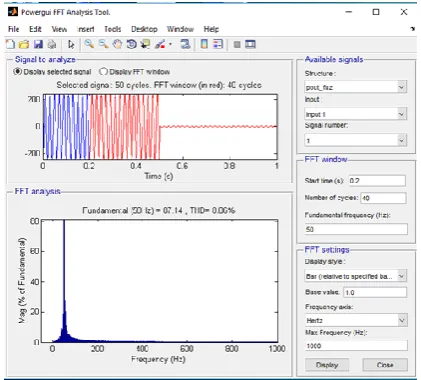421x380 pixels.
Task: Click the Number of cycles input field
Action: (383, 198)
